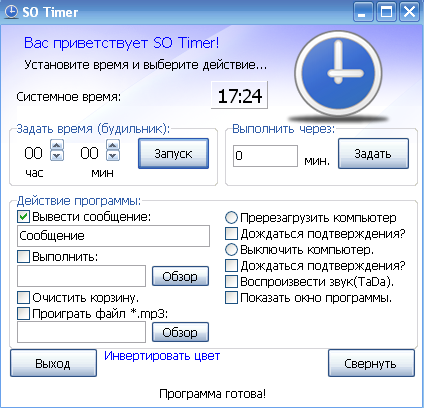424x408 pixels.
Task: Check Показать окно программы option
Action: [231, 298]
